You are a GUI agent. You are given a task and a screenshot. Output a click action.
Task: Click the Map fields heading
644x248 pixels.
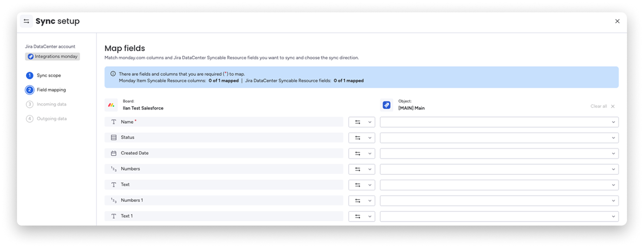tap(125, 48)
